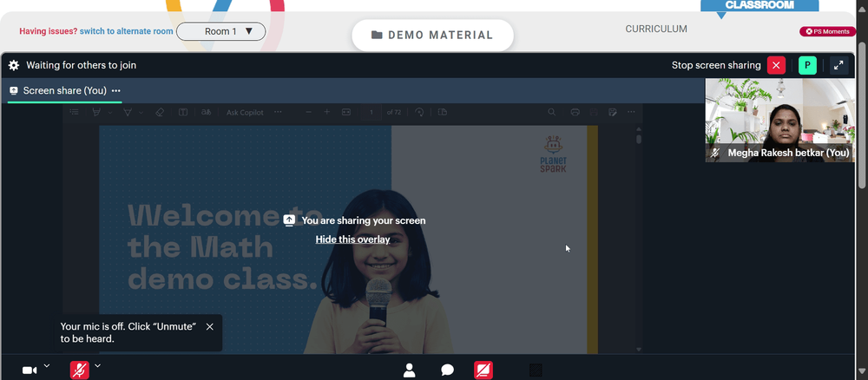The image size is (868, 380).
Task: Click the You are sharing your screen text
Action: (364, 220)
